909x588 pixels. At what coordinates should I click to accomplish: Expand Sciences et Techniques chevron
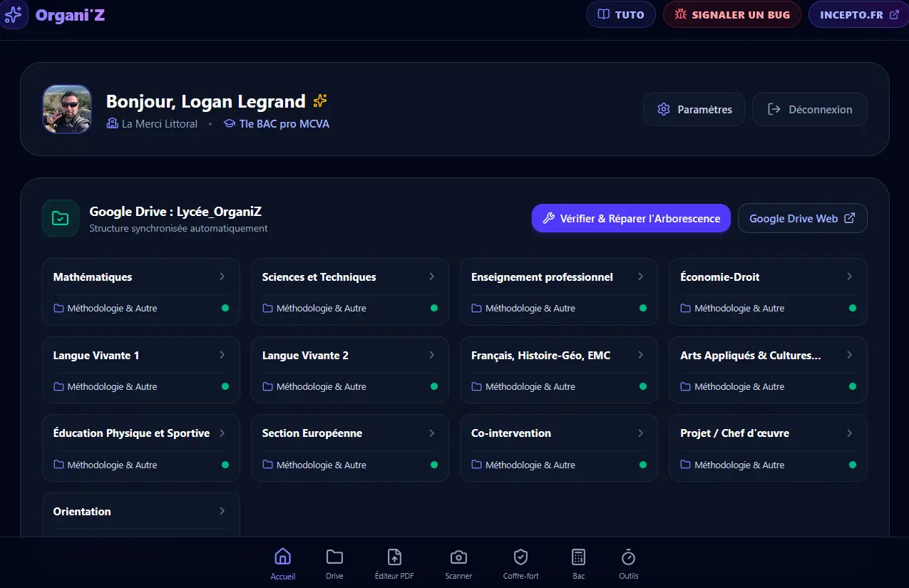431,277
